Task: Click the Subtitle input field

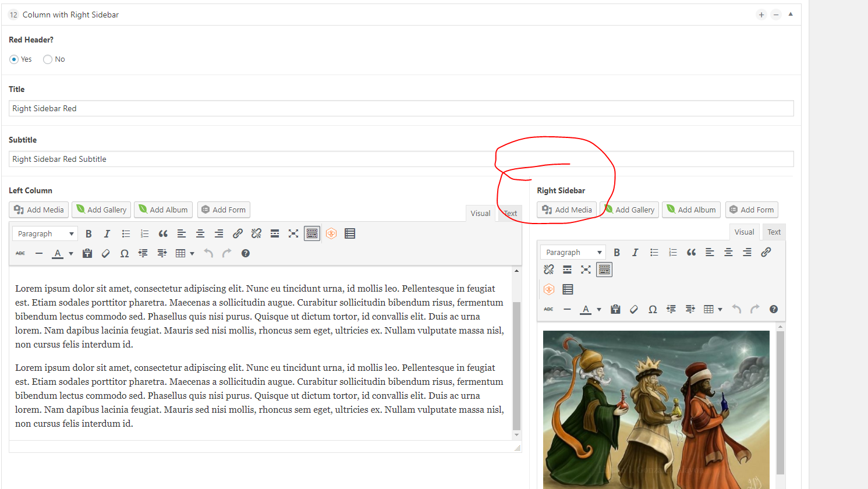Action: 250,160
